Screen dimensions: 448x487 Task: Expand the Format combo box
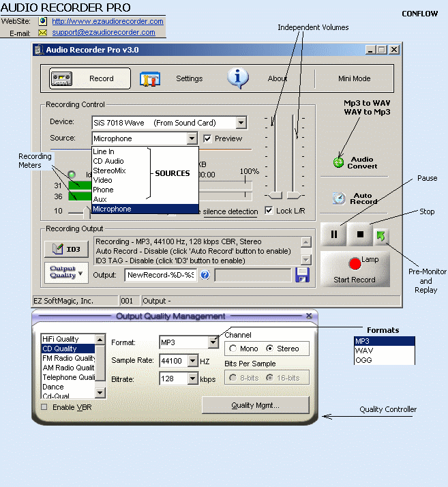pyautogui.click(x=213, y=342)
